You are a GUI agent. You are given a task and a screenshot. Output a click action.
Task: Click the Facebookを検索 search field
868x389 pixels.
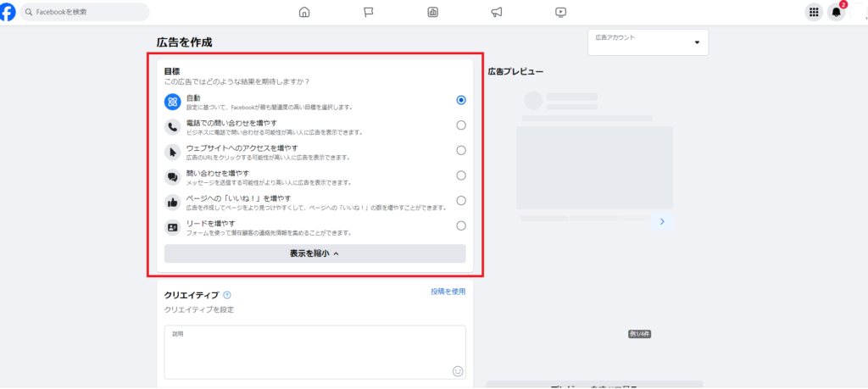pos(83,13)
